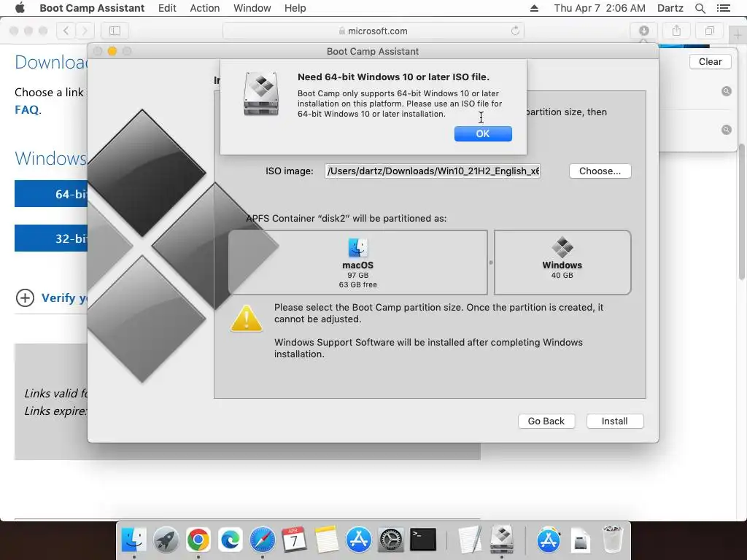Reveal the first download in Finder
Viewport: 747px width, 560px height.
(x=726, y=91)
